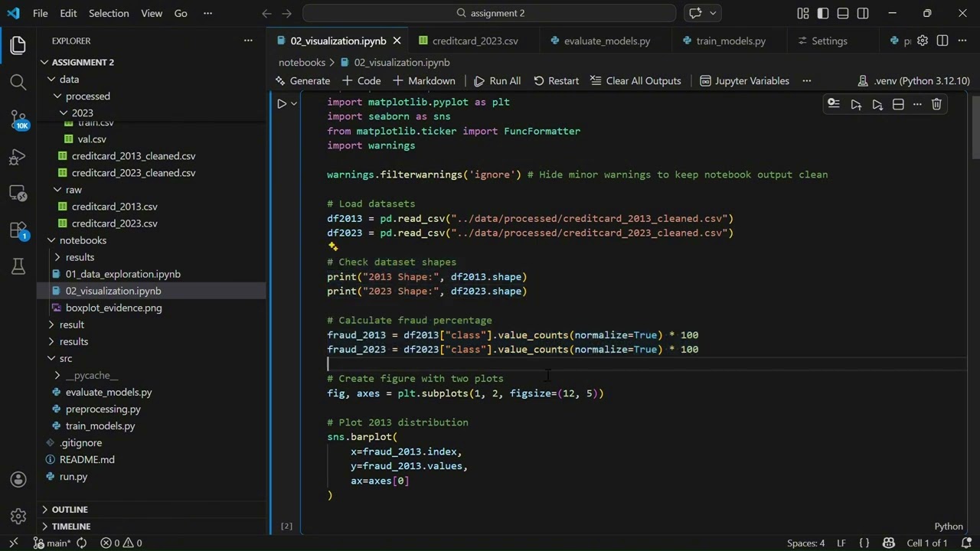This screenshot has width=980, height=551.
Task: Open the Accounts menu in activity bar
Action: click(x=18, y=480)
